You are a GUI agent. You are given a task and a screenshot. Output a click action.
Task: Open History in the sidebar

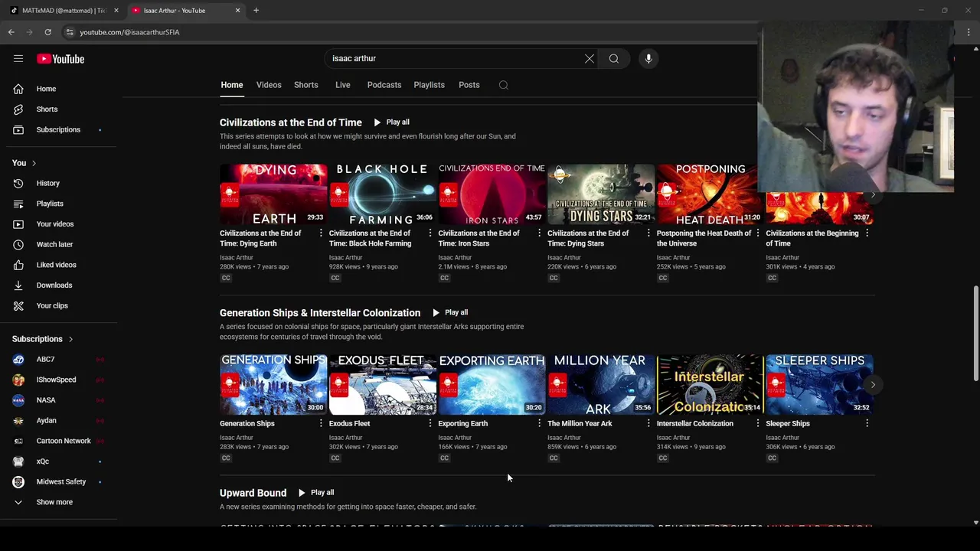point(58,183)
